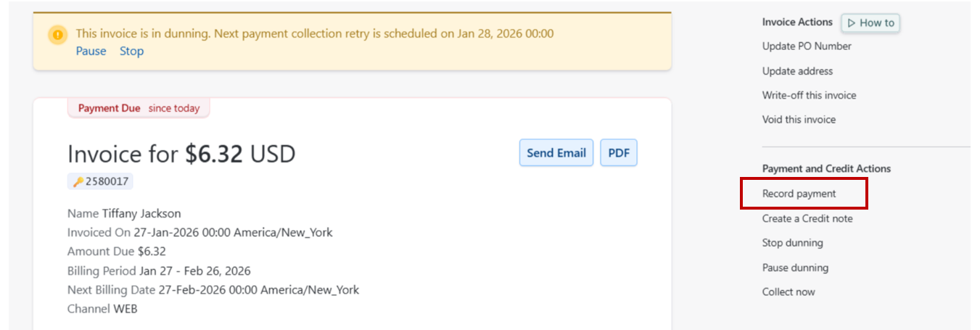Click the warning icon in dunning banner
980x330 pixels.
[57, 34]
